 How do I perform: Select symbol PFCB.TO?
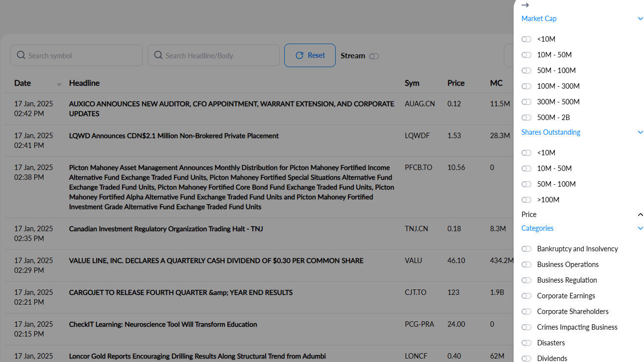click(x=419, y=168)
